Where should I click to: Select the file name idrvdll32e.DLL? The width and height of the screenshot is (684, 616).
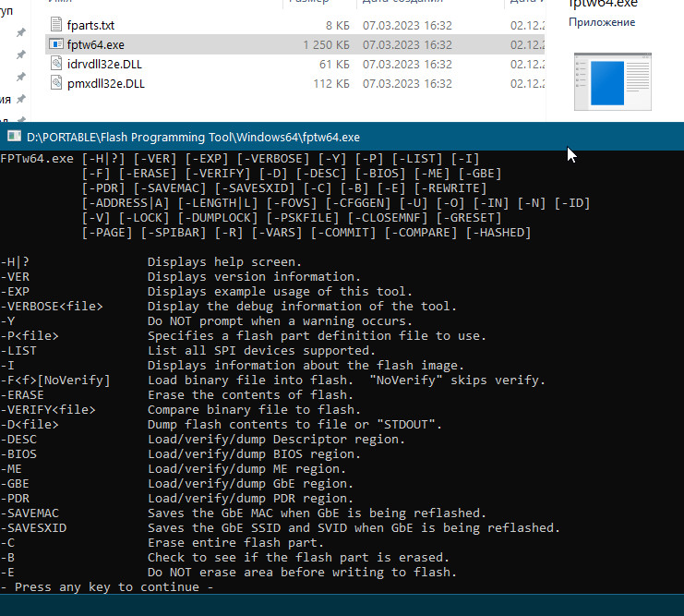[x=104, y=64]
